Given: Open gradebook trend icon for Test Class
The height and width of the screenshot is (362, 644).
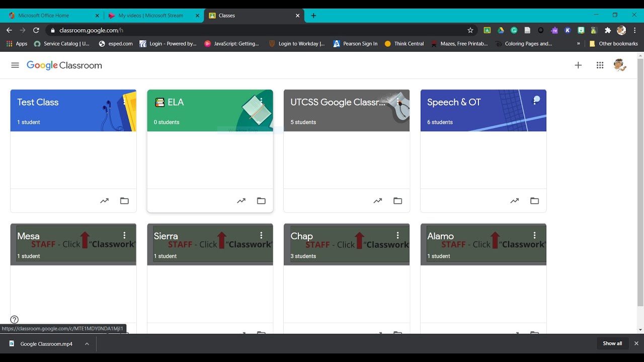Looking at the screenshot, I should pos(104,201).
